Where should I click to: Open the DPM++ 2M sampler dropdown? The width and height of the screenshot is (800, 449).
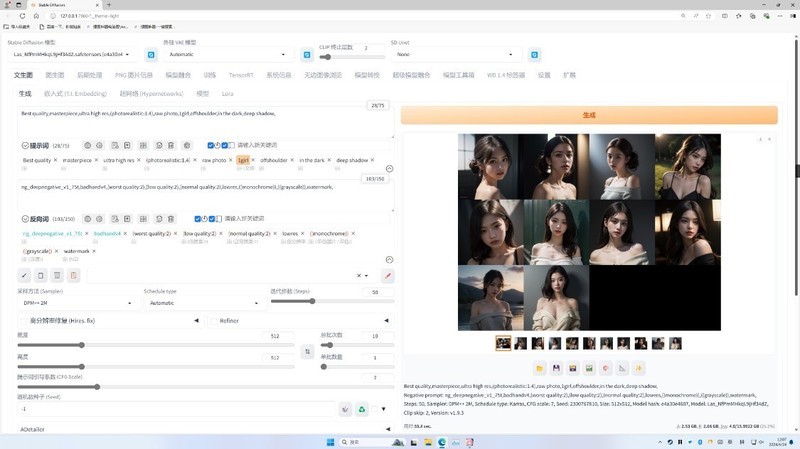(x=75, y=302)
